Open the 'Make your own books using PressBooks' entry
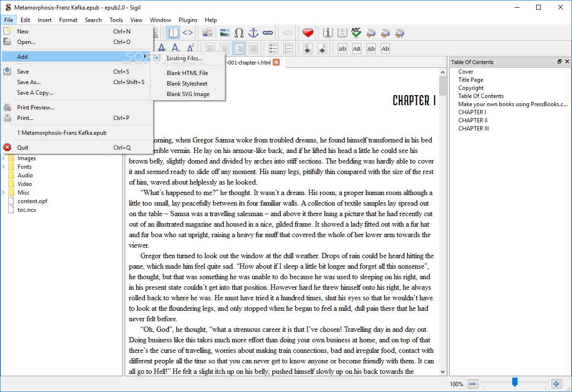Viewport: 572px width, 392px height. 513,104
